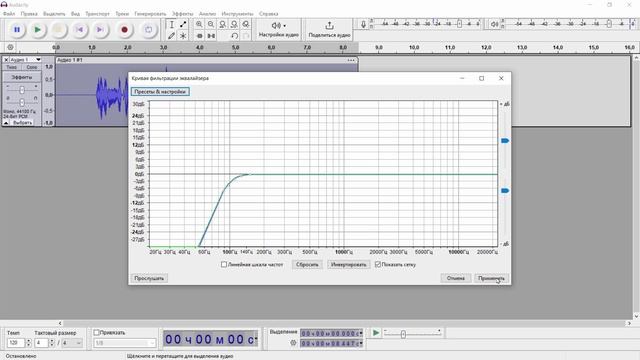Open the Справка menu

(269, 13)
